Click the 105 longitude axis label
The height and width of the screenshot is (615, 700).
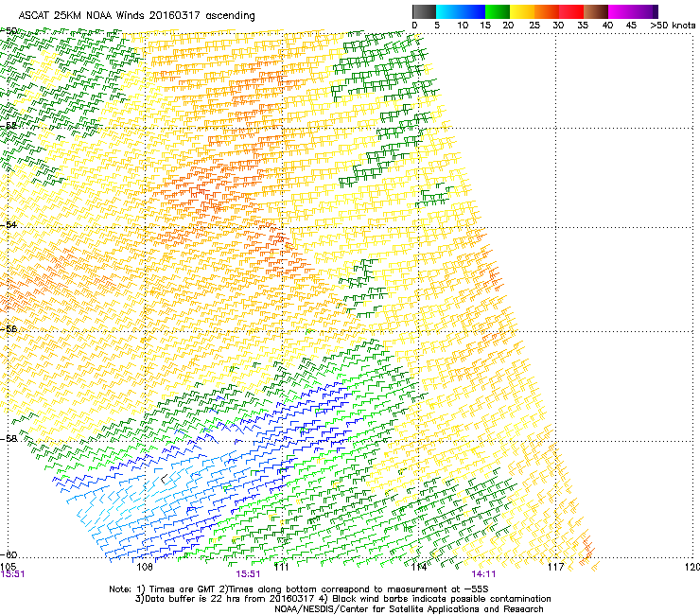tap(8, 567)
